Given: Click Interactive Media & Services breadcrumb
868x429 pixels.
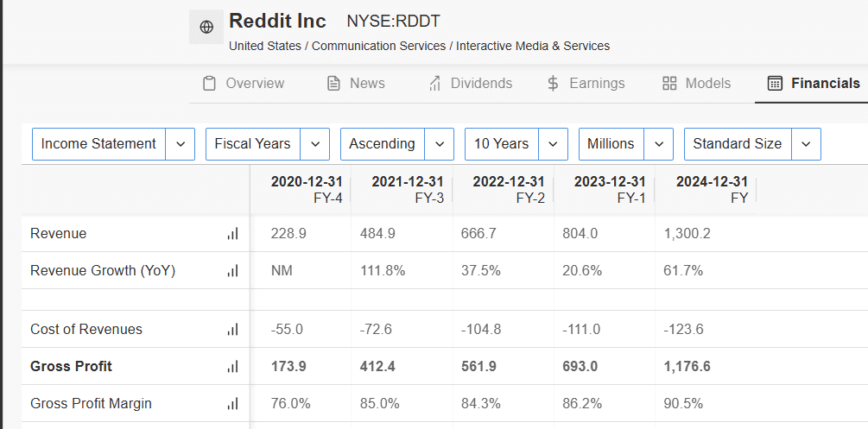Looking at the screenshot, I should point(533,46).
